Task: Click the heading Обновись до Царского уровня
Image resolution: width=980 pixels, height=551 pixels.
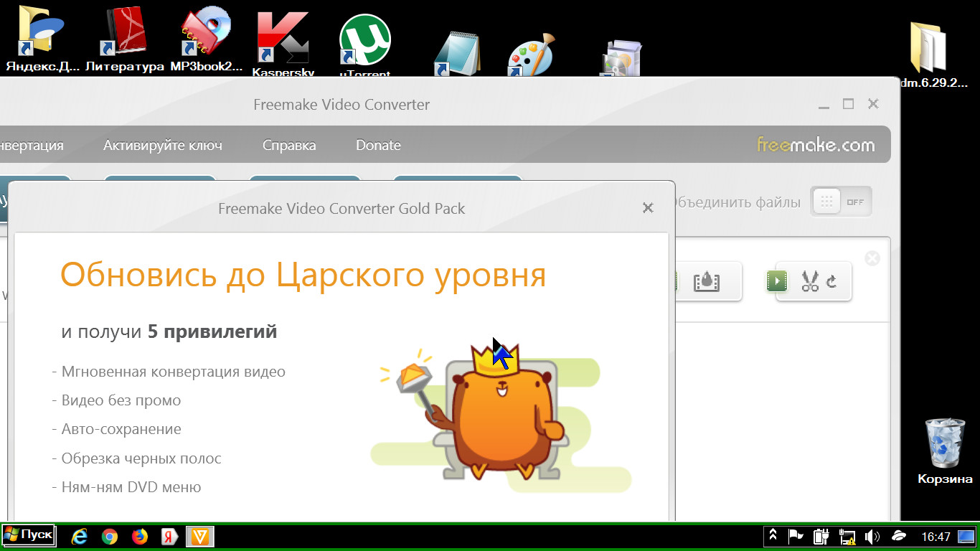Action: (303, 275)
